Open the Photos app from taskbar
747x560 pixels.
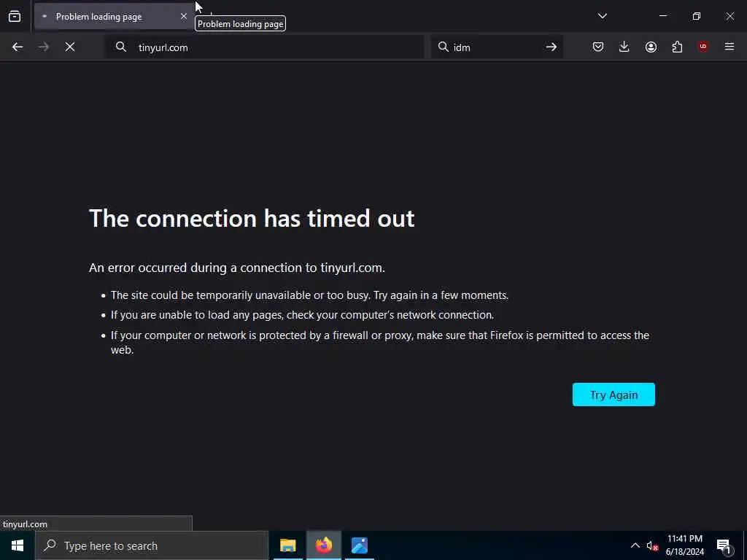click(359, 545)
